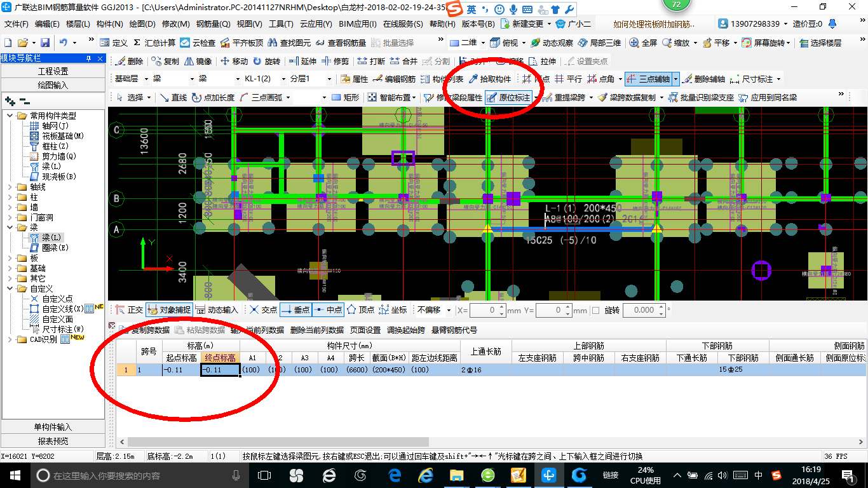Select the 平行 parallel axis tool

568,79
